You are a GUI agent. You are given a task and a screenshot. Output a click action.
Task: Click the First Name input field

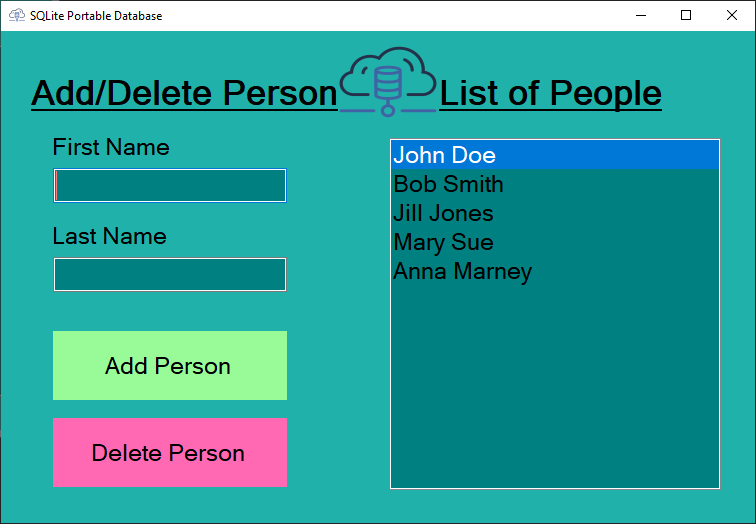(x=170, y=186)
